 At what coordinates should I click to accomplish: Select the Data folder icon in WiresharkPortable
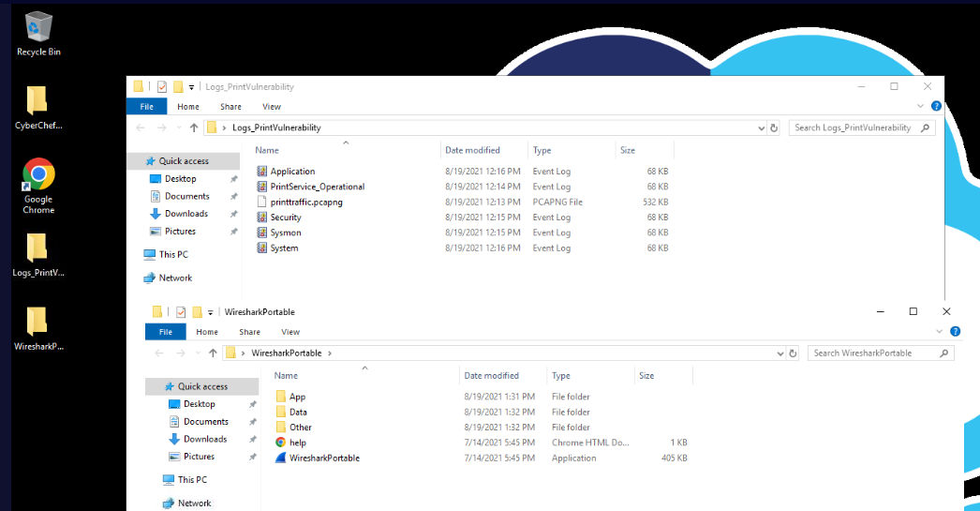281,412
